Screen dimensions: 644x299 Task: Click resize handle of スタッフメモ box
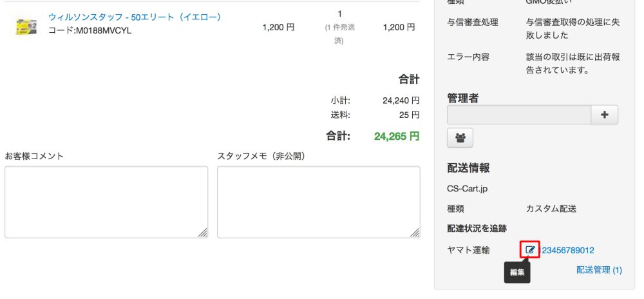pos(415,233)
